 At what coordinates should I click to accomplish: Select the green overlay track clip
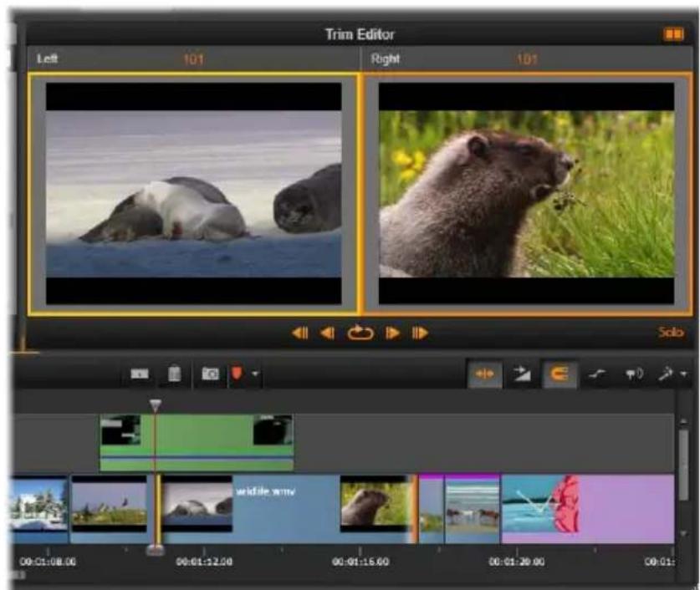coord(197,442)
